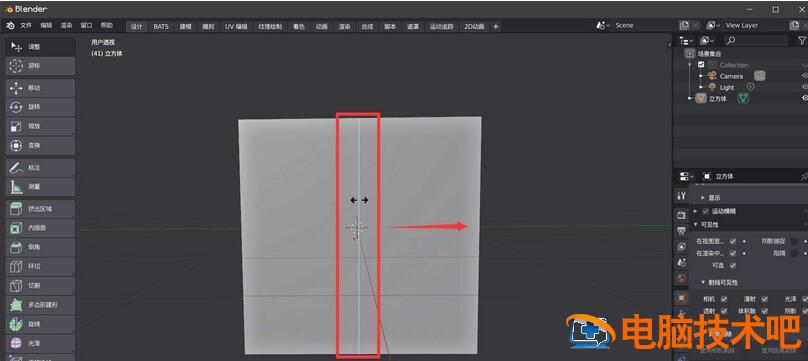This screenshot has height=361, width=808.
Task: Open the view layer properties tab
Action: [682, 247]
